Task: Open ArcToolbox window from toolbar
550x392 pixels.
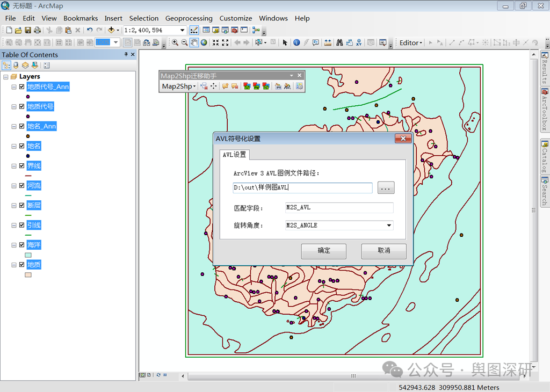Action: click(x=235, y=30)
